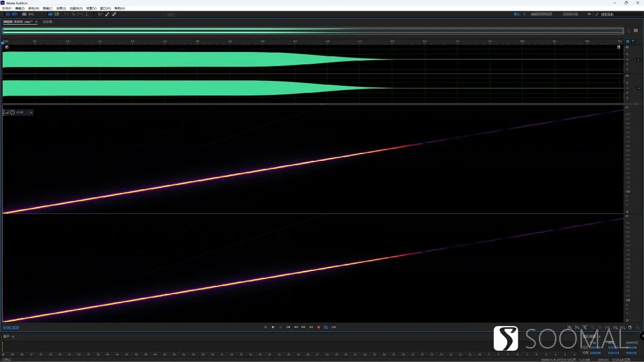The image size is (644, 362).
Task: Open the default workspace menu icon
Action: 524,14
